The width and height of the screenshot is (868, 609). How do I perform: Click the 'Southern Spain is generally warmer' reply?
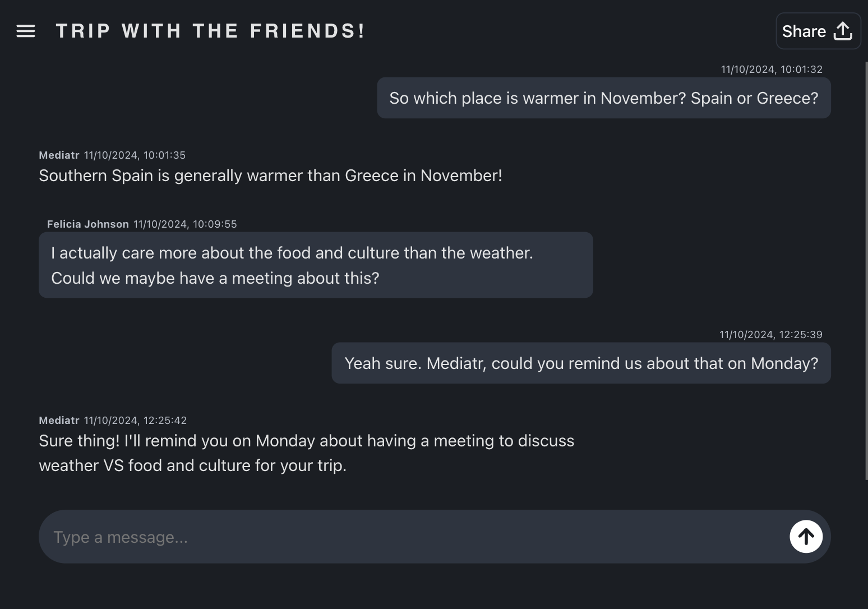270,176
